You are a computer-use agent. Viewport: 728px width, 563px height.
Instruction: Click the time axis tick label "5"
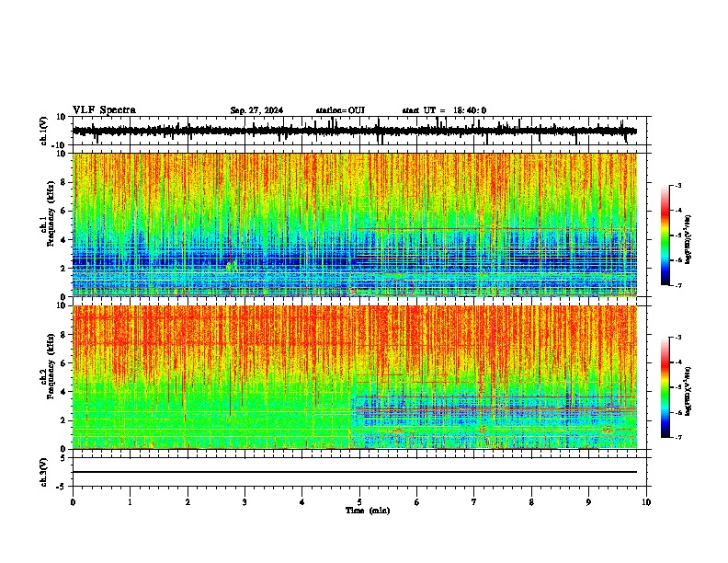pos(359,502)
